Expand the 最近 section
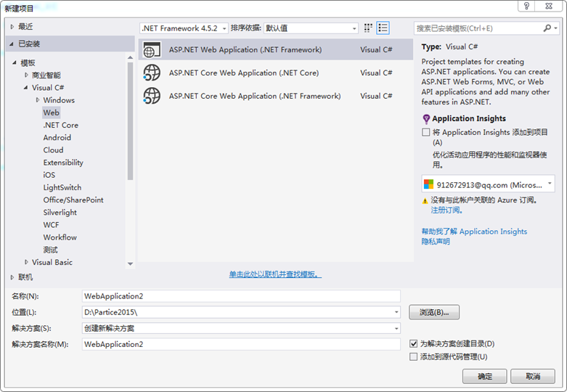Image resolution: width=567 pixels, height=392 pixels. click(12, 26)
